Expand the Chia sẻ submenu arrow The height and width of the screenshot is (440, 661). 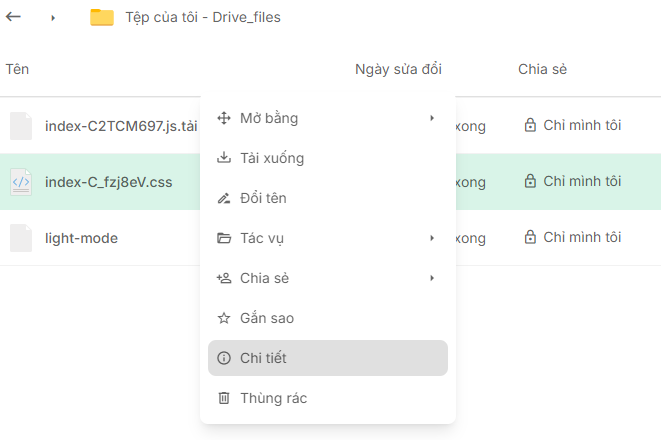click(x=432, y=278)
